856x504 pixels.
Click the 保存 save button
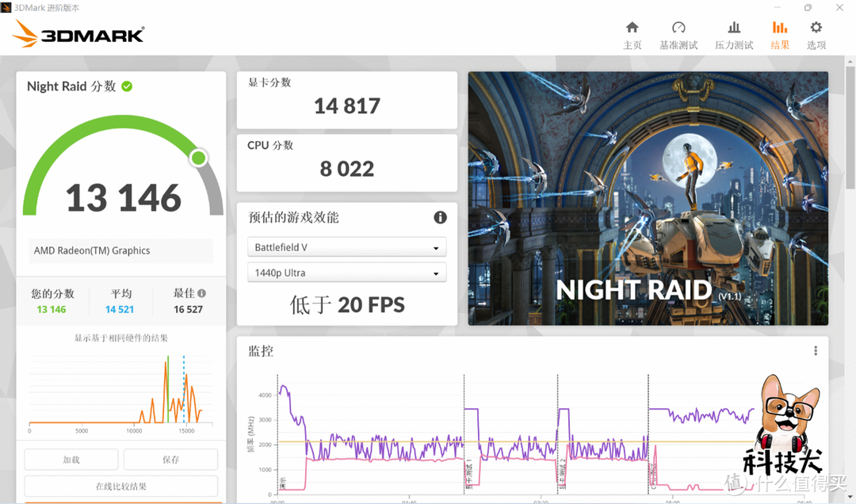tap(170, 460)
